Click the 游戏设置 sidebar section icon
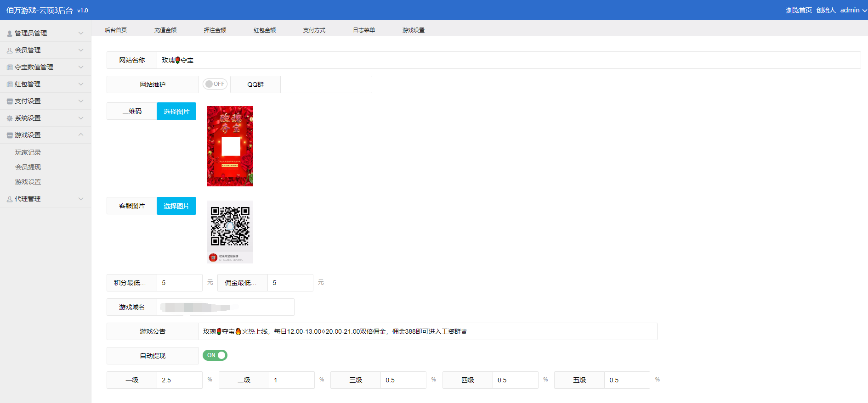The height and width of the screenshot is (403, 868). [x=10, y=135]
